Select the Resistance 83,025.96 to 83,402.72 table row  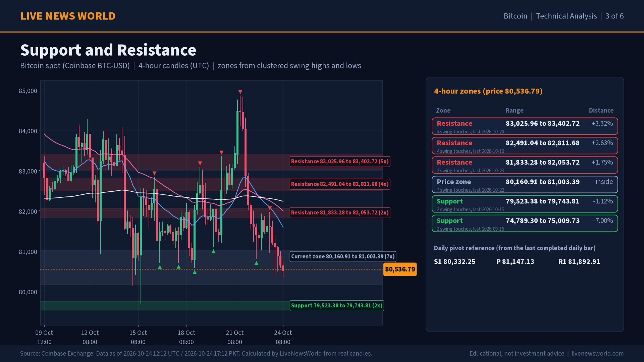[525, 126]
